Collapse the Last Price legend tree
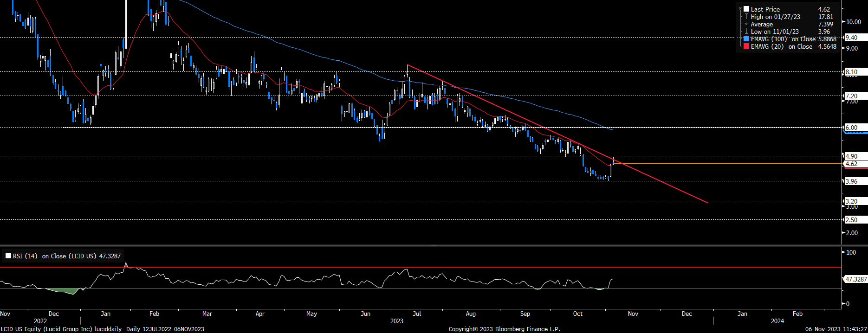 pyautogui.click(x=740, y=9)
